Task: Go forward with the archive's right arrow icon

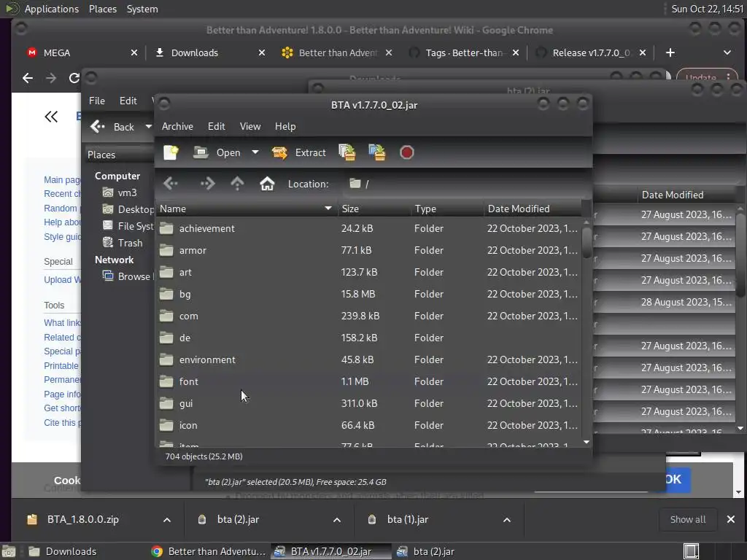Action: pos(207,184)
